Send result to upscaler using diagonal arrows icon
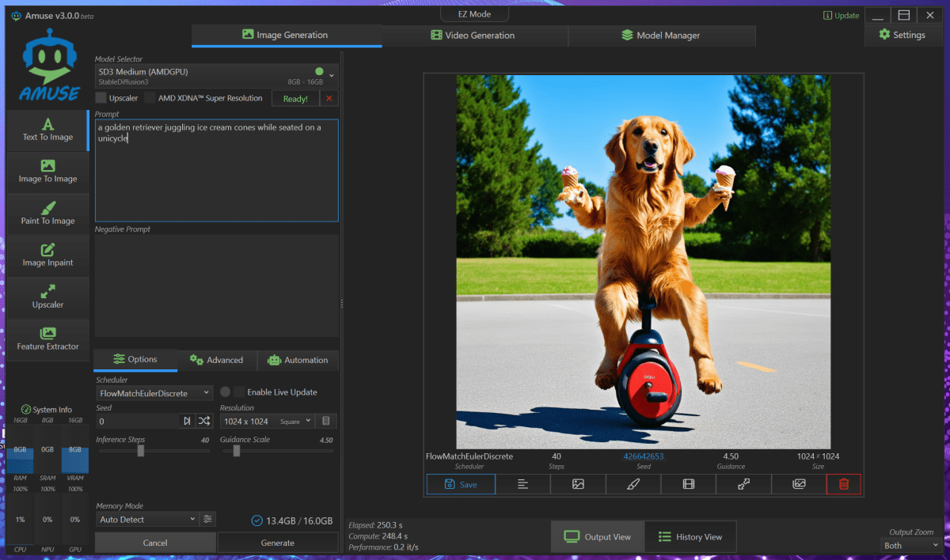 click(x=743, y=483)
